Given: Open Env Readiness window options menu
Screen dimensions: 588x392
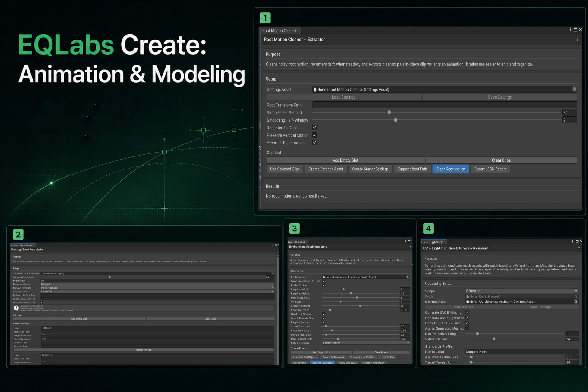Looking at the screenshot, I should [405, 241].
